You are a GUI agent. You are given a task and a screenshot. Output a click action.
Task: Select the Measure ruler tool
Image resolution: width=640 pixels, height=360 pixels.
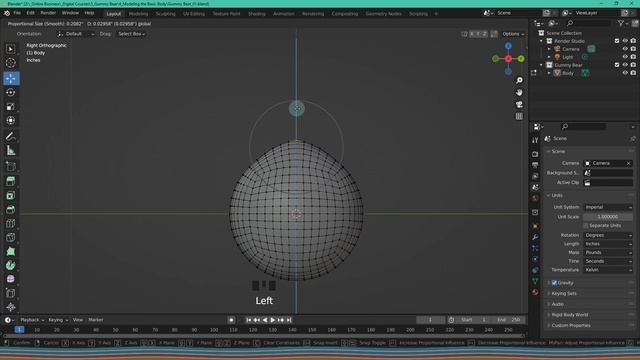pos(11,150)
